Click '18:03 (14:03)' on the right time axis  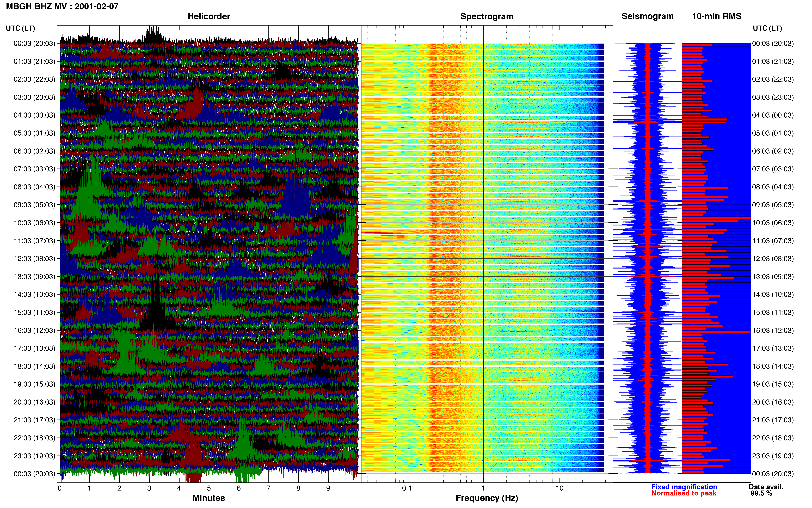pyautogui.click(x=773, y=366)
